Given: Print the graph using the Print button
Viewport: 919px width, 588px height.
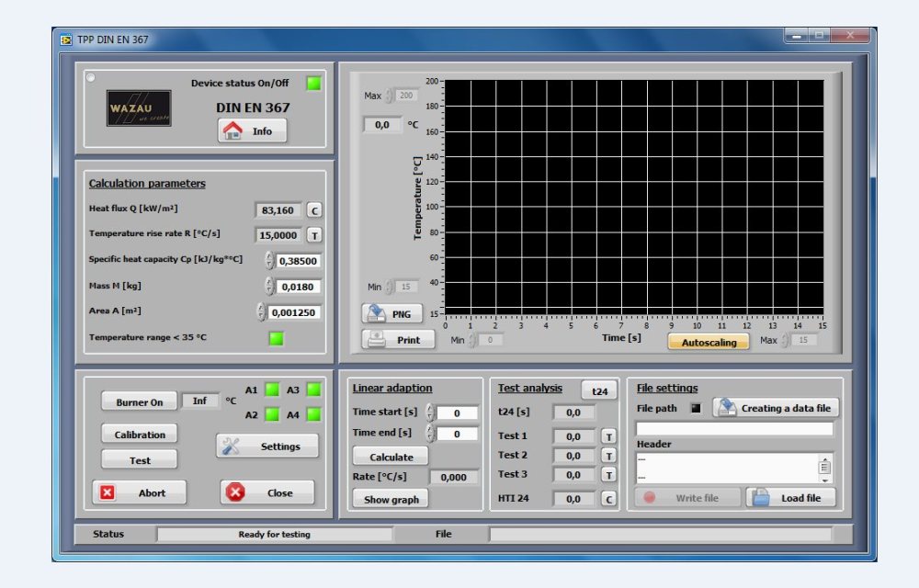Looking at the screenshot, I should (x=398, y=340).
